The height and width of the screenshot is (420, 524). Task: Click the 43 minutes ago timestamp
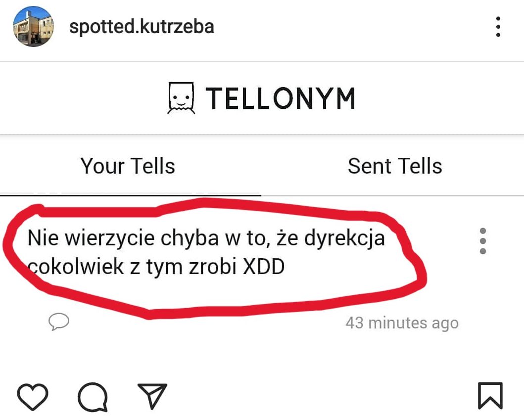[401, 323]
